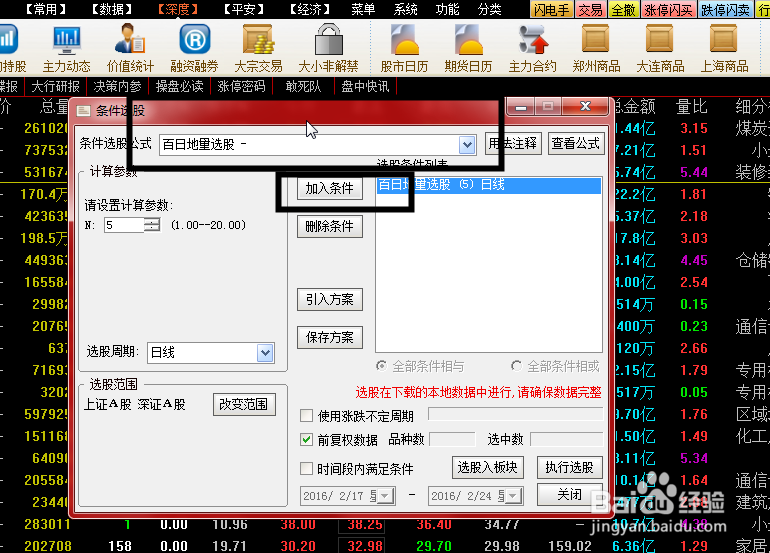Open the end date 2016/2/24 dropdown
The width and height of the screenshot is (770, 553).
513,496
